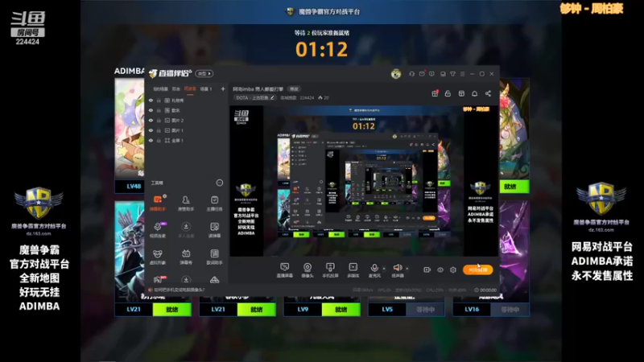Screen dimensions: 644x362
Task: Click the stream preview canvas
Action: [364, 180]
